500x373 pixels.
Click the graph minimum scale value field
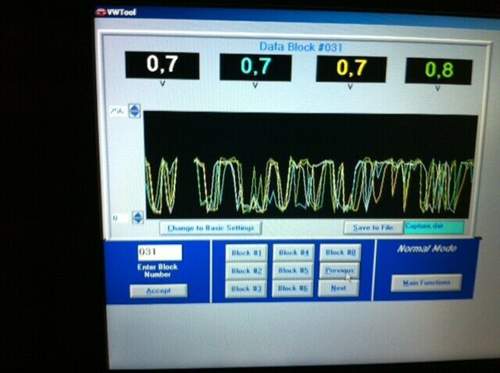tap(120, 218)
